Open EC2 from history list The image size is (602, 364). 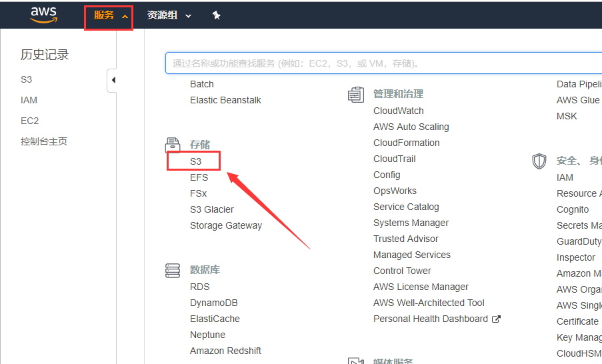[x=29, y=121]
